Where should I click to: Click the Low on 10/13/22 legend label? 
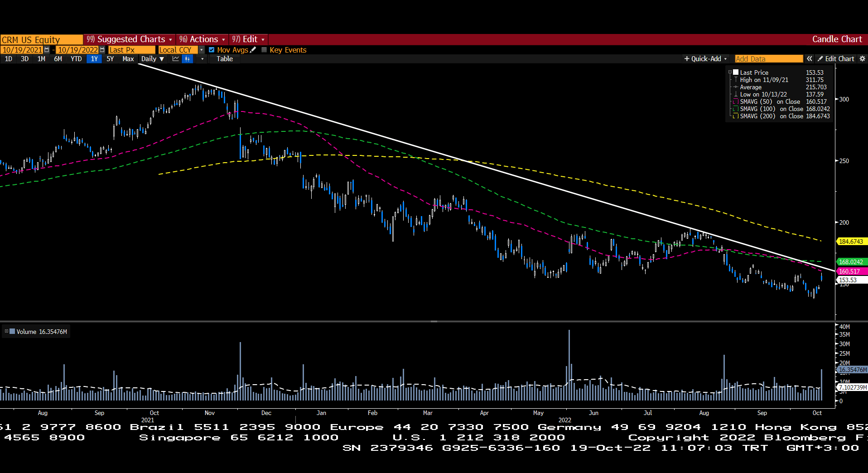point(763,94)
